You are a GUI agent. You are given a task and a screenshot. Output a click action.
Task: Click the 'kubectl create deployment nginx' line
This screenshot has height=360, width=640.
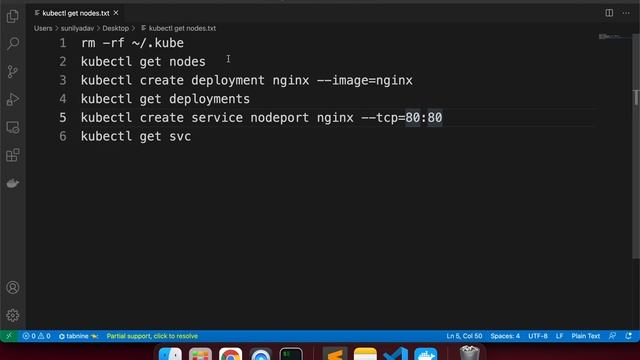[247, 80]
